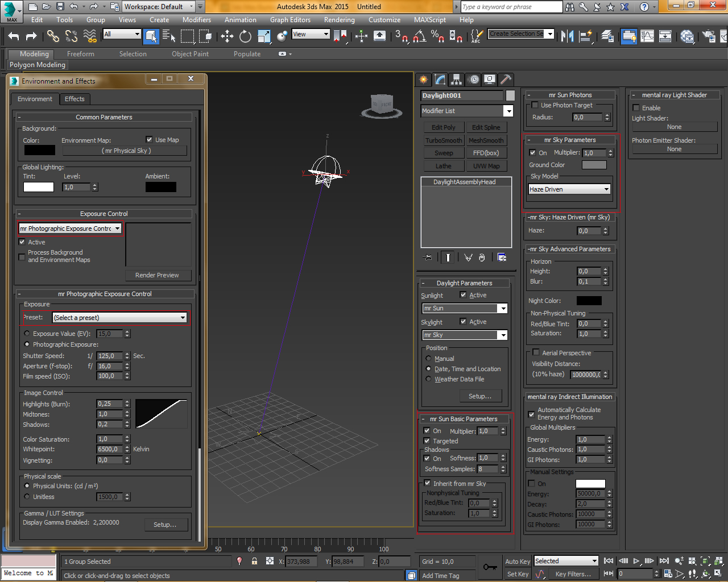Switch to the Freeform ribbon tab
Viewport: 728px width, 582px height.
point(81,54)
